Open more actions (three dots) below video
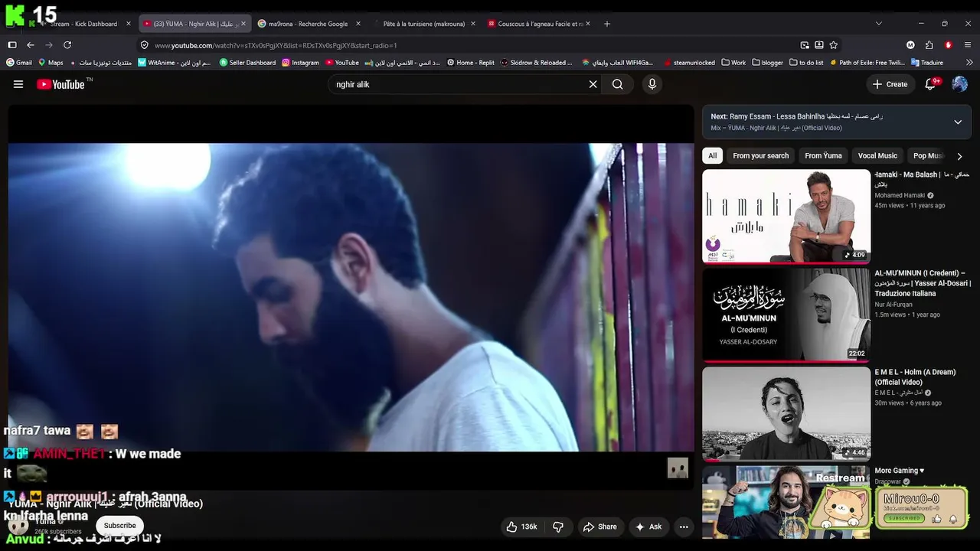This screenshot has height=551, width=980. pyautogui.click(x=684, y=527)
